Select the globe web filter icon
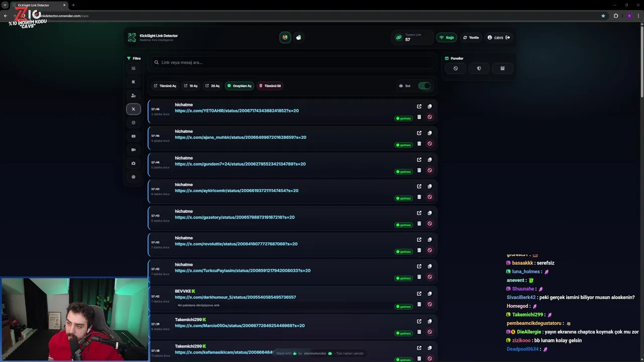Screen dimensions: 644x362 [x=133, y=177]
